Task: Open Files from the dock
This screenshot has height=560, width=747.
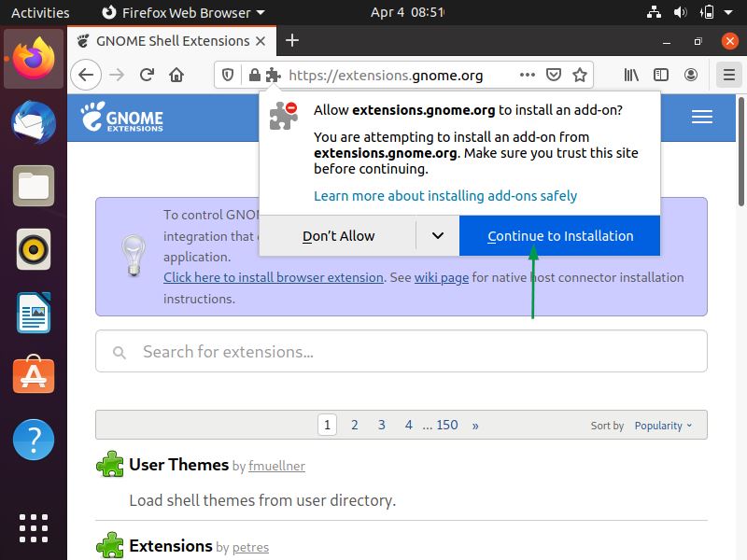Action: 34,186
